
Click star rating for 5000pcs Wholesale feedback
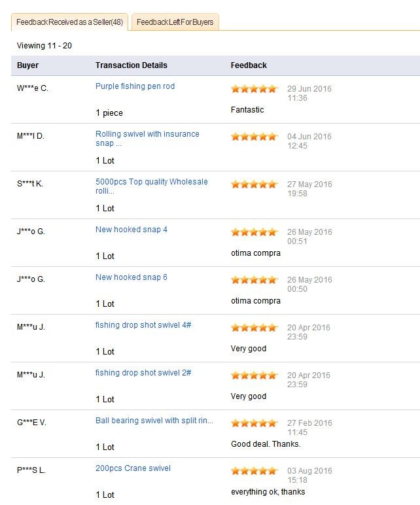point(254,184)
